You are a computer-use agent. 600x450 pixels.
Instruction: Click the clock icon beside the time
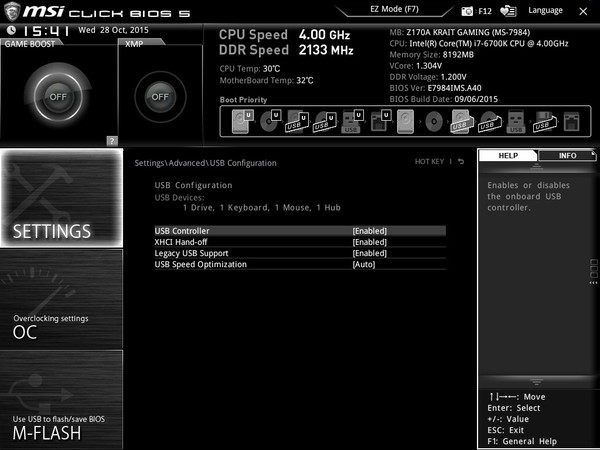[11, 30]
